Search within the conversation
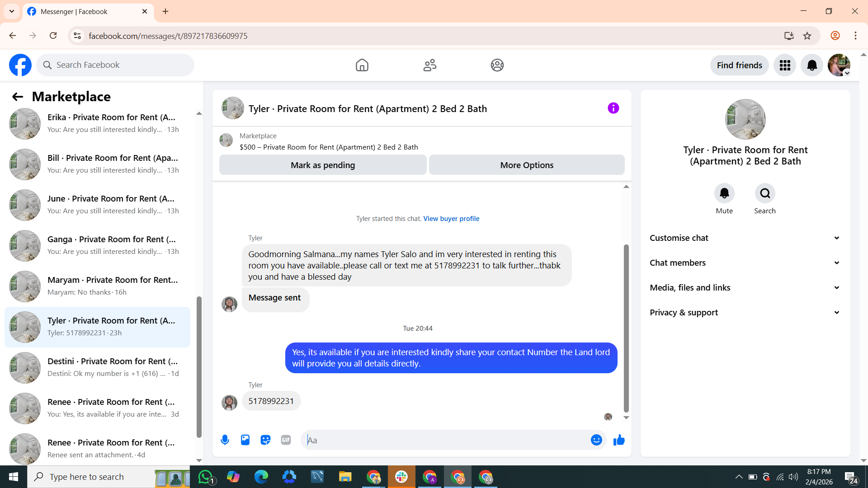868x488 pixels. click(x=765, y=193)
